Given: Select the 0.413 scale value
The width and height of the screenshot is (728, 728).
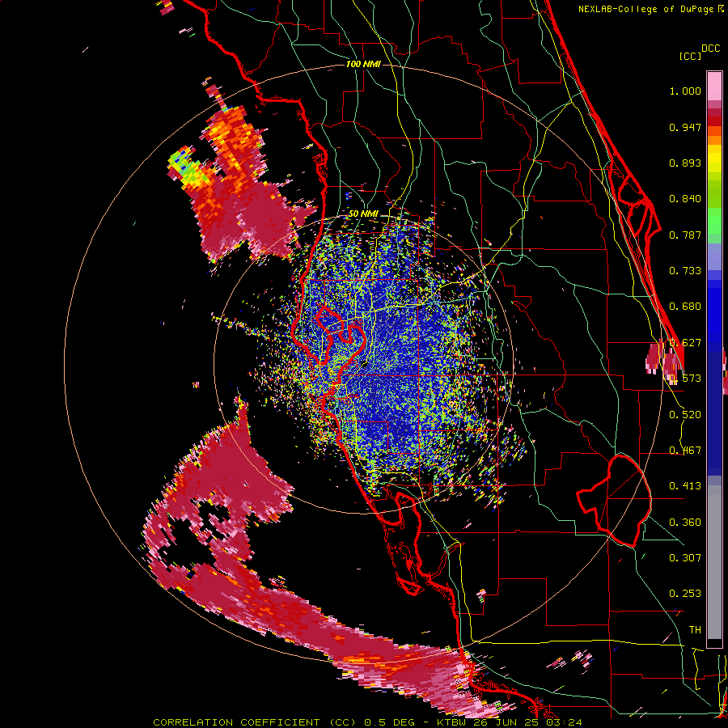Looking at the screenshot, I should [x=685, y=486].
